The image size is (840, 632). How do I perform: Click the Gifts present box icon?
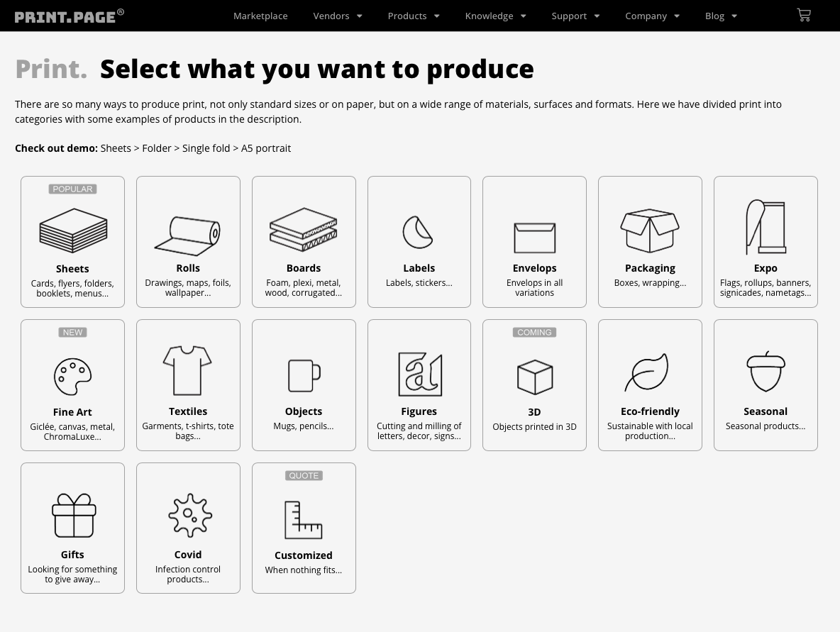point(73,515)
